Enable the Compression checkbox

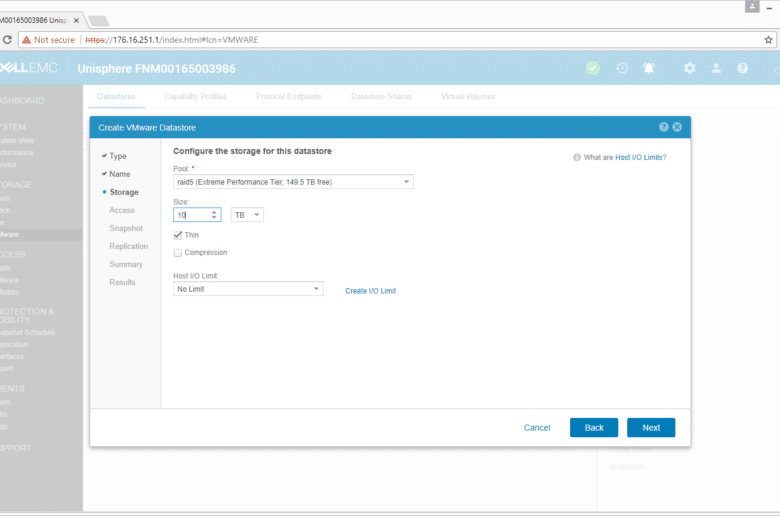(178, 253)
